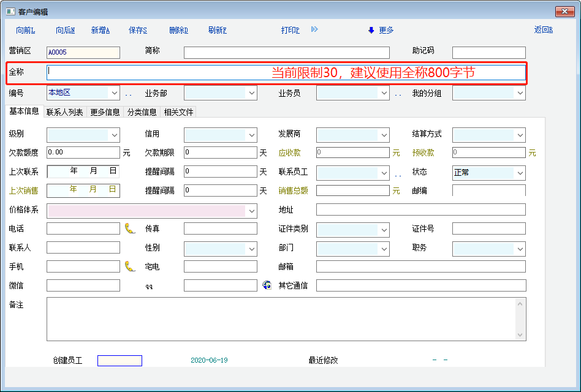Viewport: 581px width, 392px height.
Task: Click the 新增 button in toolbar
Action: [100, 30]
